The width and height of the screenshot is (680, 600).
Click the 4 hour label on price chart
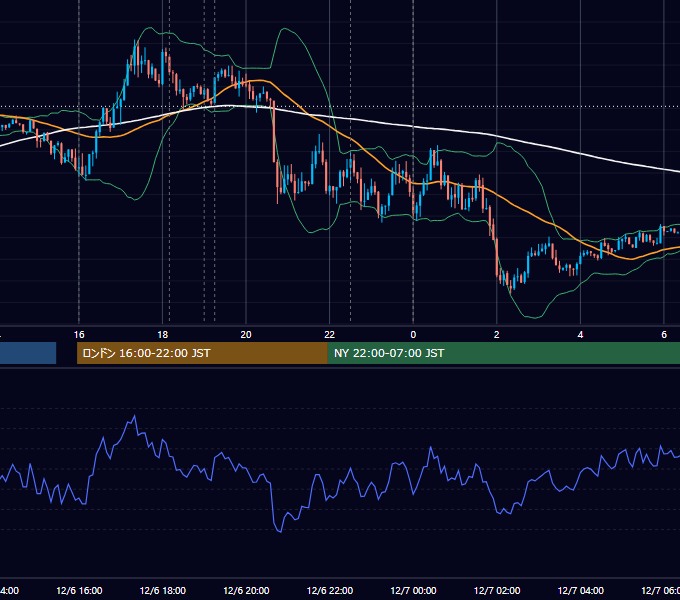pos(580,334)
